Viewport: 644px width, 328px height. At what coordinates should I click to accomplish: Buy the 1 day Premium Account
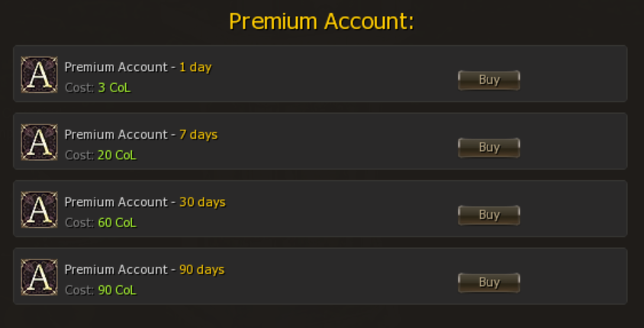point(489,80)
